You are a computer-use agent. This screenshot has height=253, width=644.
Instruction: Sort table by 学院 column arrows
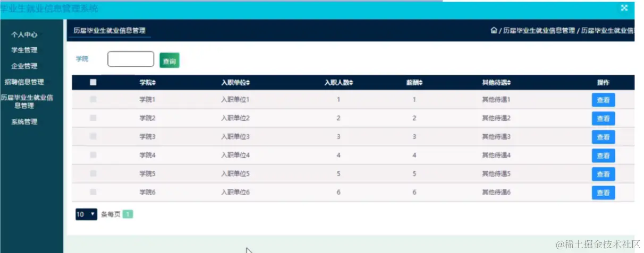click(x=154, y=83)
